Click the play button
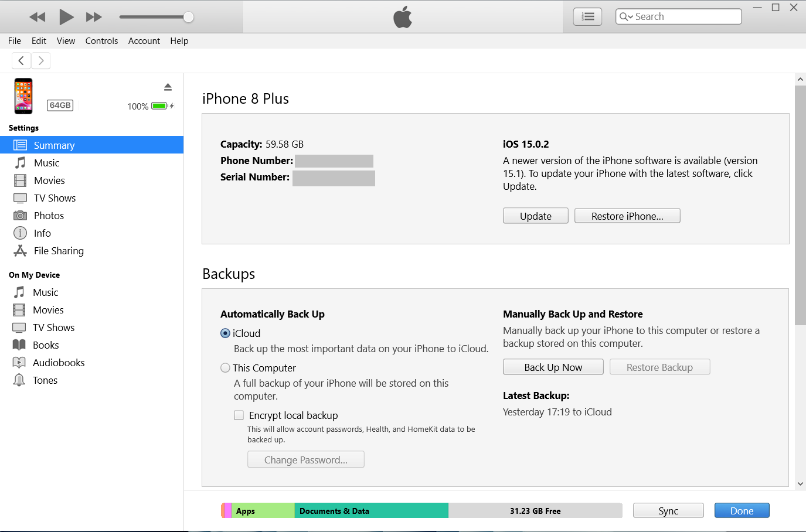 pyautogui.click(x=66, y=17)
